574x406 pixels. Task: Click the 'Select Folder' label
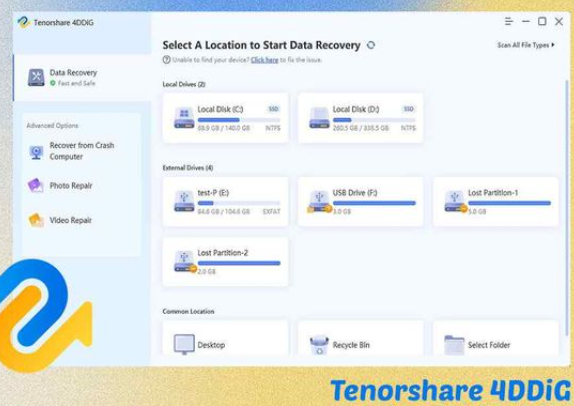(x=489, y=345)
